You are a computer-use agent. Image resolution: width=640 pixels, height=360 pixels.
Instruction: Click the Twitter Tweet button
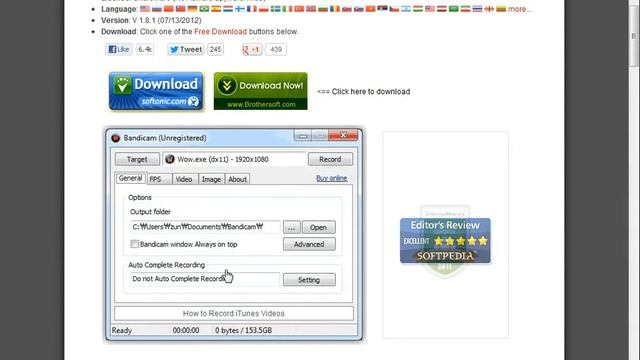click(186, 49)
